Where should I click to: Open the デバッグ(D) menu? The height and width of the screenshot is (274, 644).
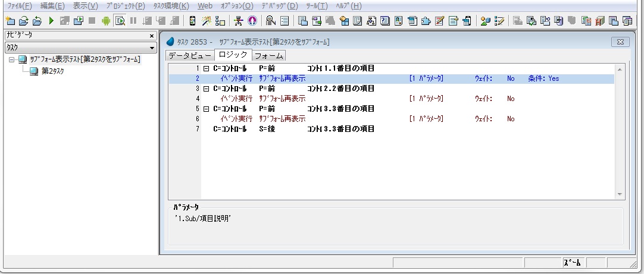coord(274,6)
